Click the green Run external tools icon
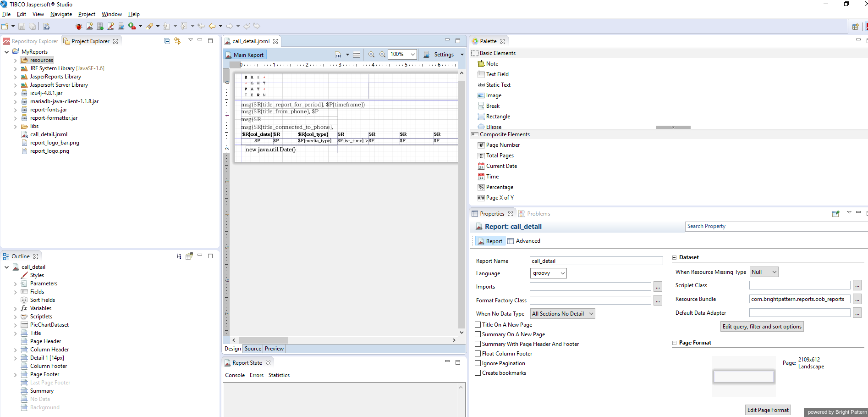The width and height of the screenshot is (868, 417). pyautogui.click(x=132, y=27)
